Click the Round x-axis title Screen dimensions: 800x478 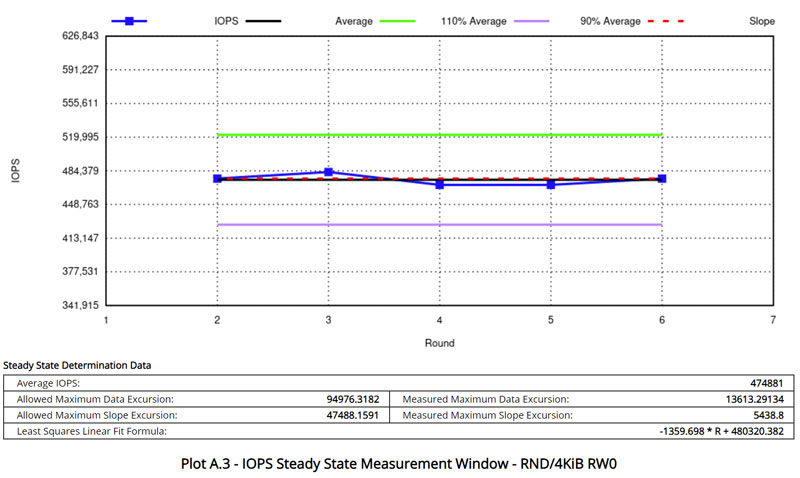(439, 343)
